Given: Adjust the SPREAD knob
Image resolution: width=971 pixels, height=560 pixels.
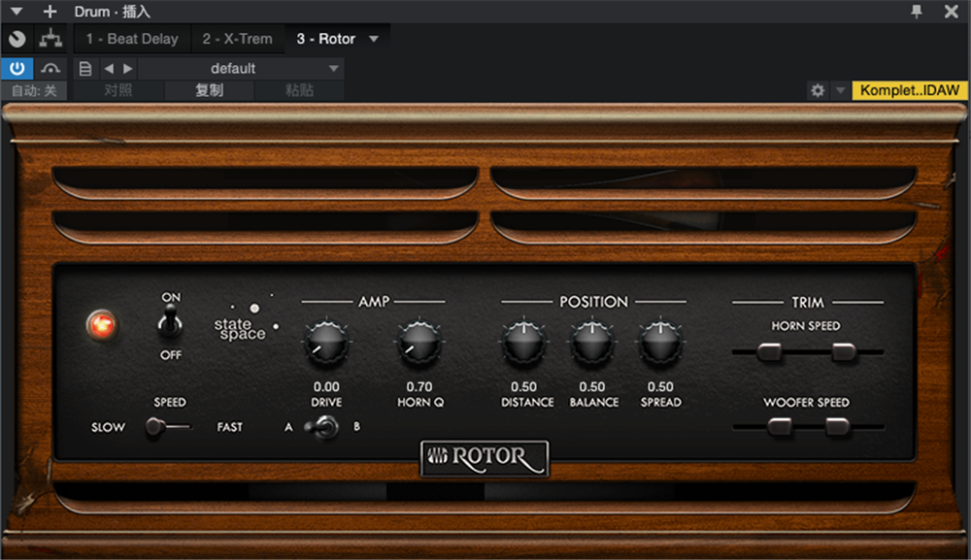Looking at the screenshot, I should point(660,343).
